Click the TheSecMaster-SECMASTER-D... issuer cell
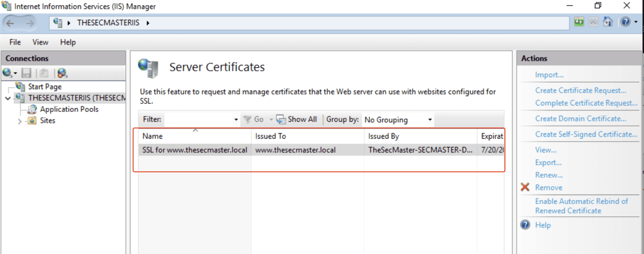Screen dimensions: 644x254 click(420, 150)
